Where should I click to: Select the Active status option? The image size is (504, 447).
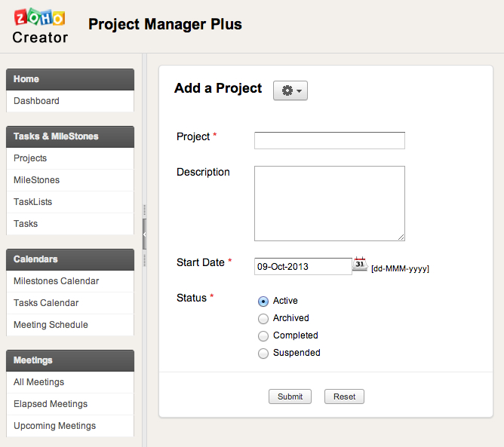click(263, 301)
